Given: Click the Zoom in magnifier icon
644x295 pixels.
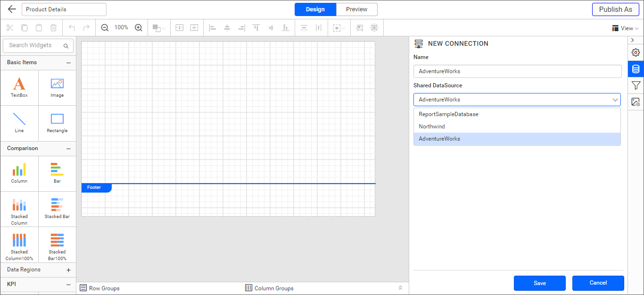Looking at the screenshot, I should click(139, 27).
